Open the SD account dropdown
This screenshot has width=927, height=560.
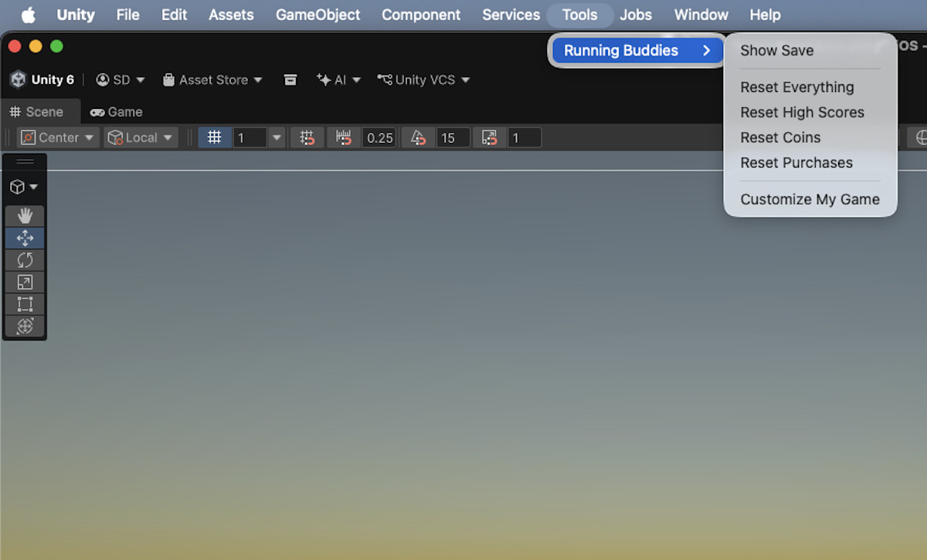pos(121,80)
